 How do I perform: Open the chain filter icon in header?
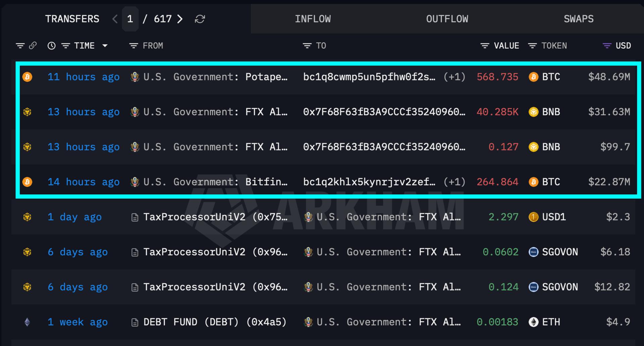[x=20, y=46]
